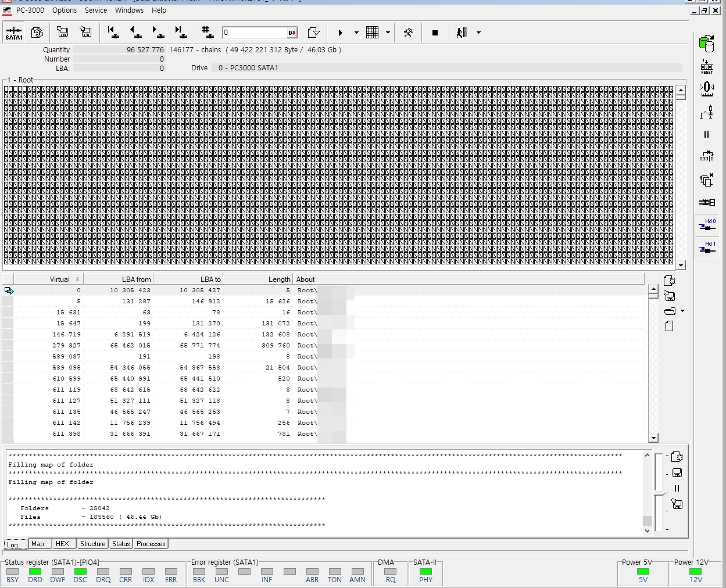726x588 pixels.
Task: Toggle the Hd 1 head button
Action: [x=707, y=247]
